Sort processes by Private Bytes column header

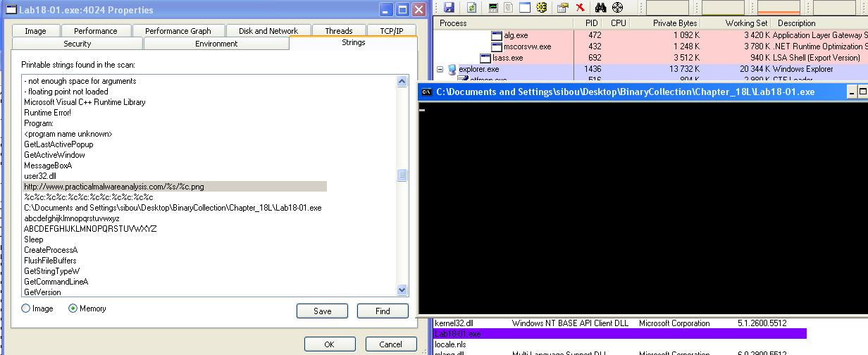tap(674, 23)
